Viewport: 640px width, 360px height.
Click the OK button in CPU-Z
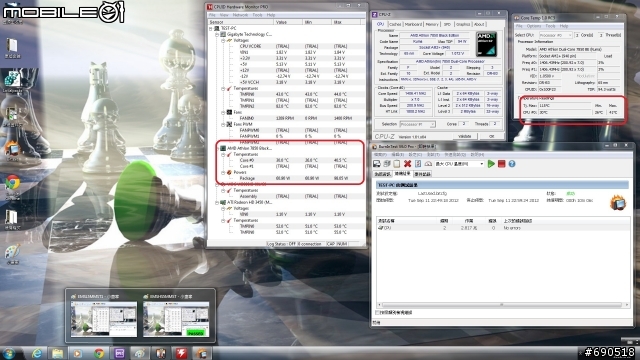(491, 136)
